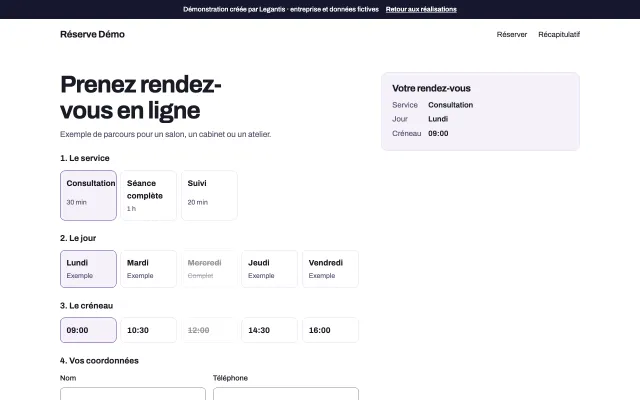This screenshot has width=640, height=400.
Task: Click the '3. Le créneau' heading
Action: pos(87,306)
